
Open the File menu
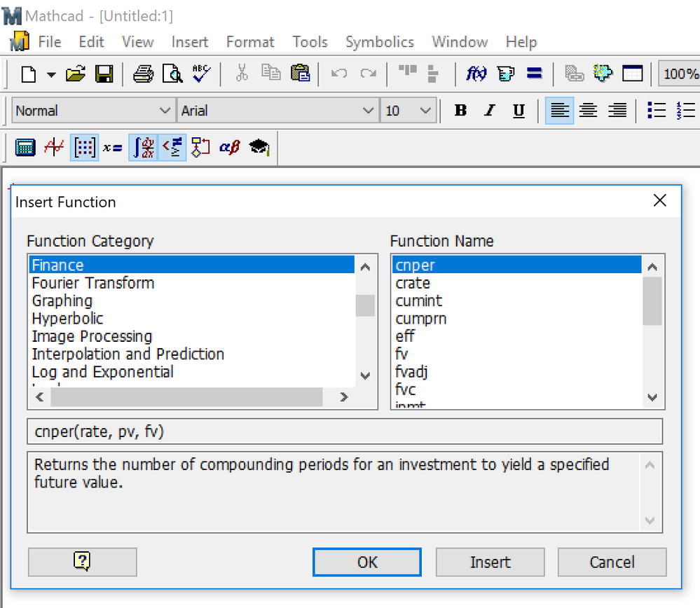coord(50,42)
